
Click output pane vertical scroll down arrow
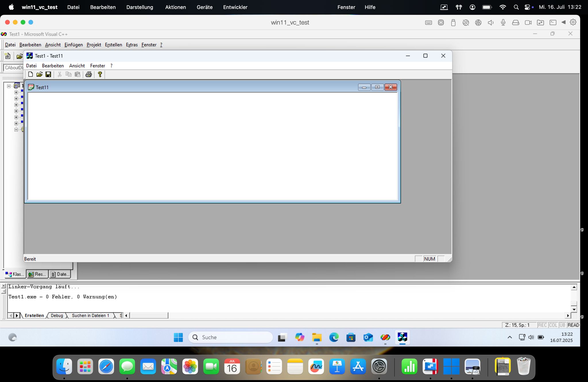(x=574, y=309)
